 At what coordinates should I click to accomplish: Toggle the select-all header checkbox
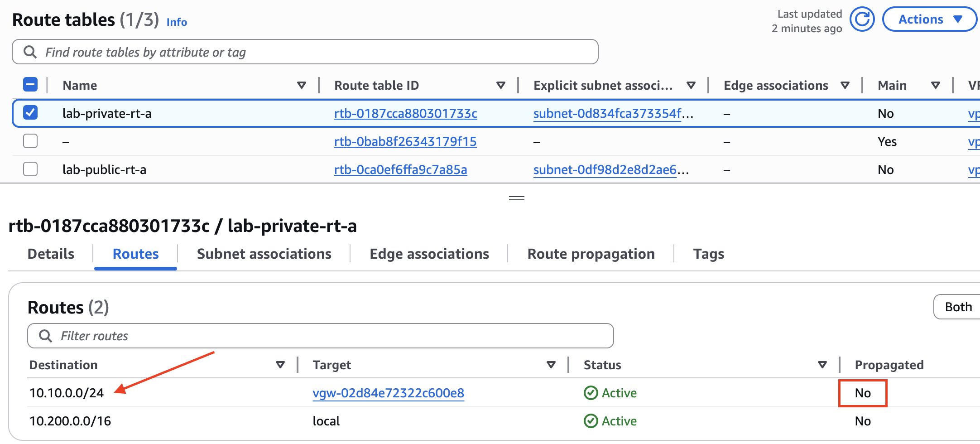point(30,85)
